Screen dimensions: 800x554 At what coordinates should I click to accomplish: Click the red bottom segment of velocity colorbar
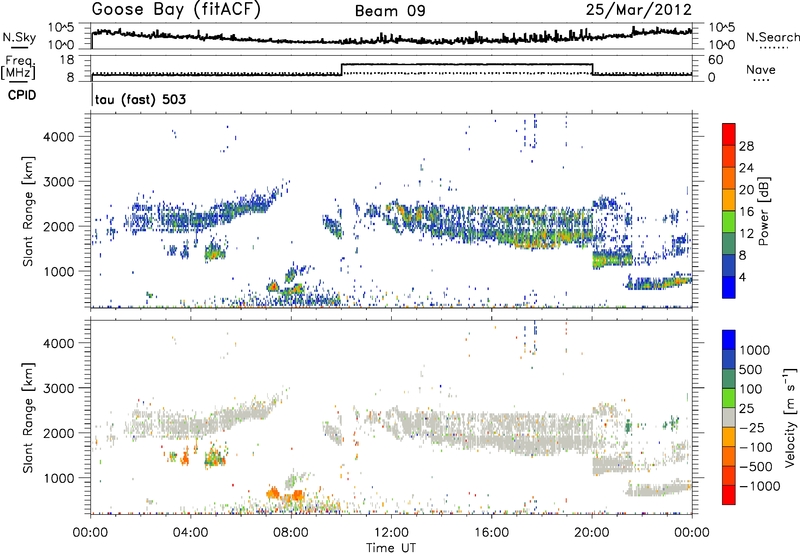pos(729,495)
